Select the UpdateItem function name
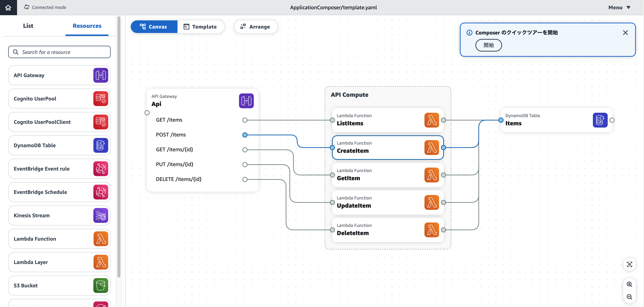Screen dimensions: 644x307 pos(354,205)
